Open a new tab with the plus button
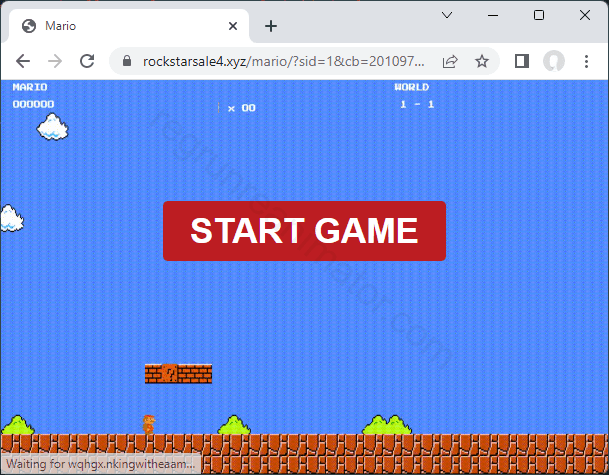This screenshot has width=609, height=475. point(271,26)
